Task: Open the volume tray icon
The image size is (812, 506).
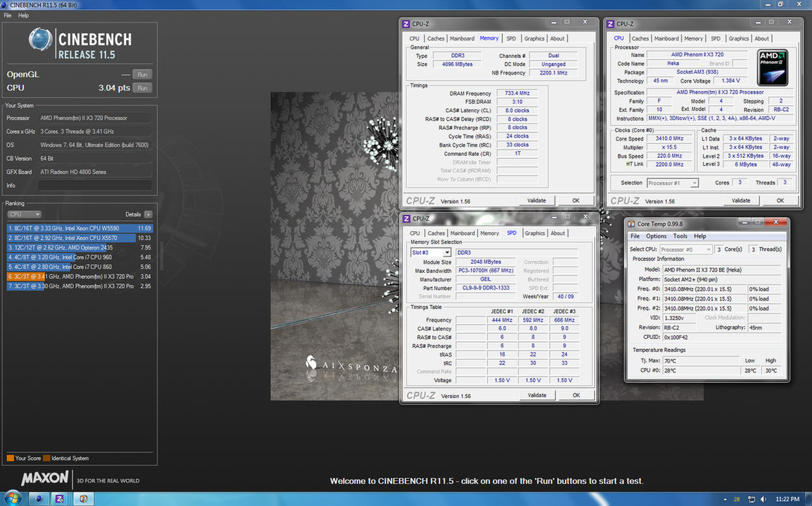Action: coord(763,500)
